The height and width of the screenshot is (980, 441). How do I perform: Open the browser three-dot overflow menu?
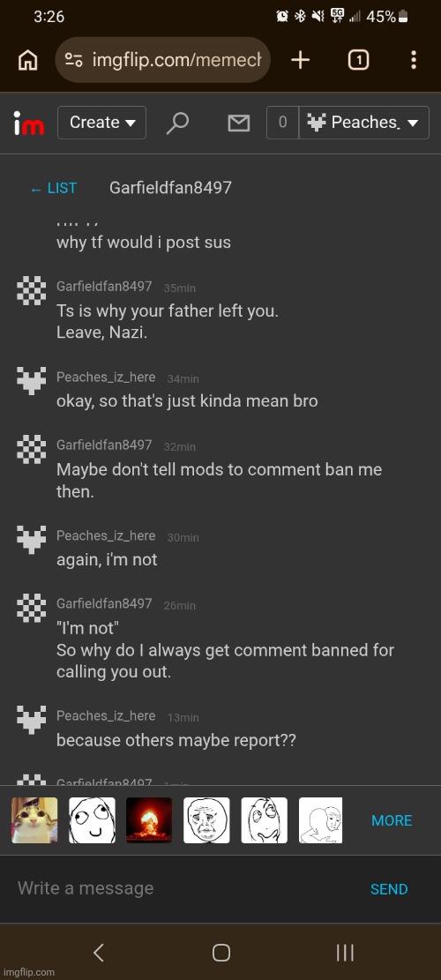(414, 60)
